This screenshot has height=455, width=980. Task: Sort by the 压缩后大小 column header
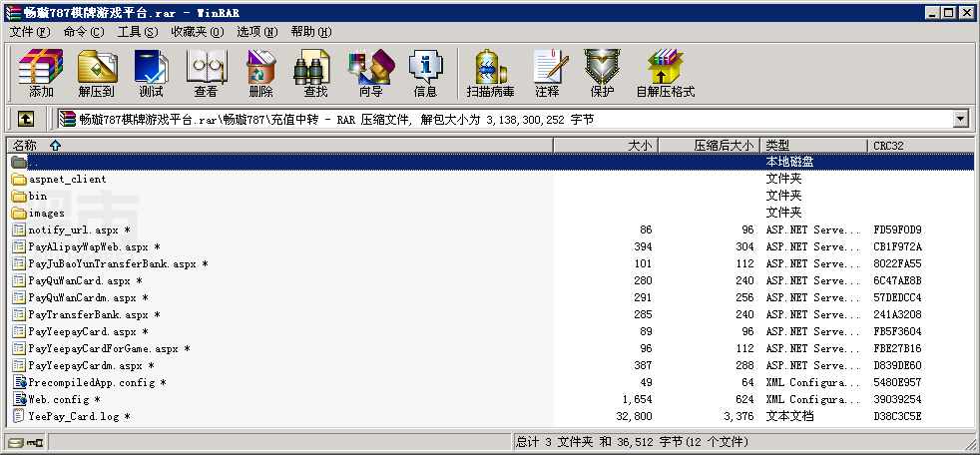pyautogui.click(x=710, y=145)
